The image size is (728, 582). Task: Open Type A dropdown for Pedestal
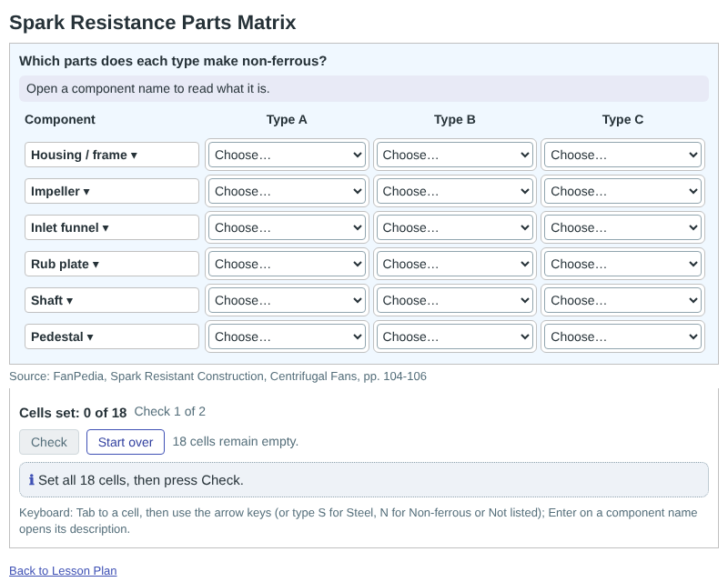(x=287, y=336)
